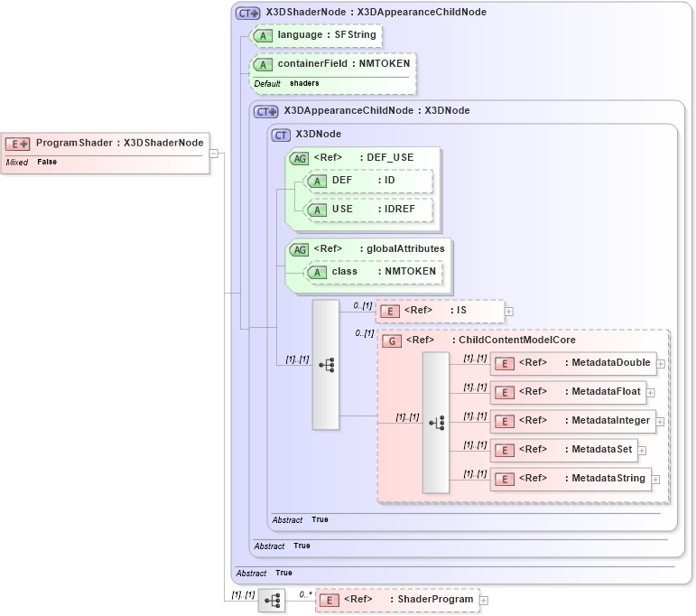Click the E icon of MetadataDouble

coord(505,364)
